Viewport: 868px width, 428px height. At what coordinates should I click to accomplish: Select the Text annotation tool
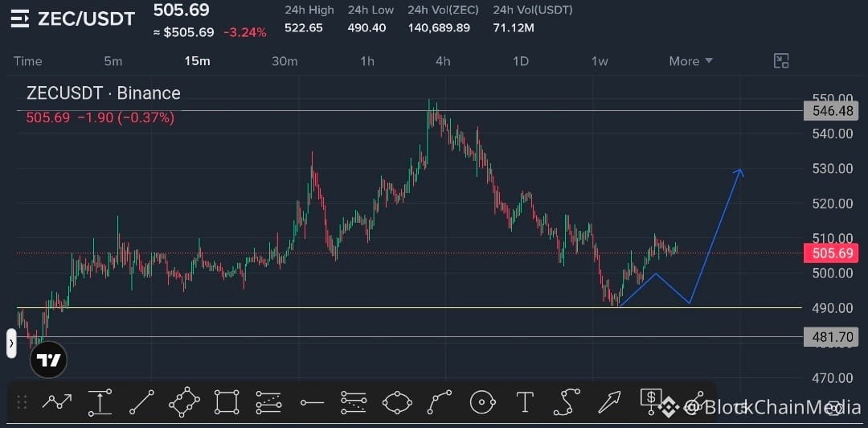(x=524, y=402)
